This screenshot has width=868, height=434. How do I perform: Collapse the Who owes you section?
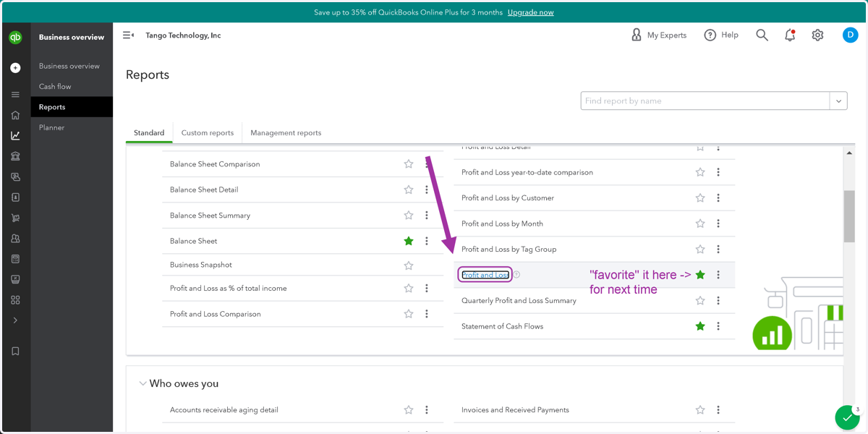pos(142,384)
